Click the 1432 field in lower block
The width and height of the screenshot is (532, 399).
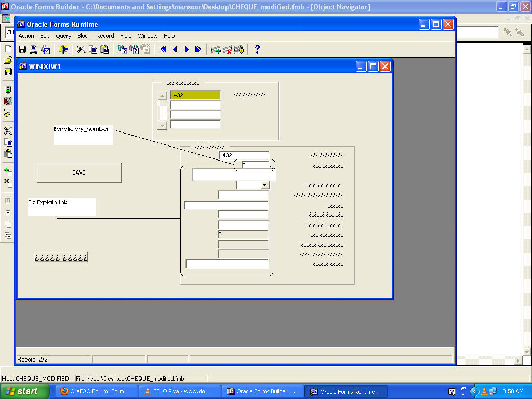244,155
